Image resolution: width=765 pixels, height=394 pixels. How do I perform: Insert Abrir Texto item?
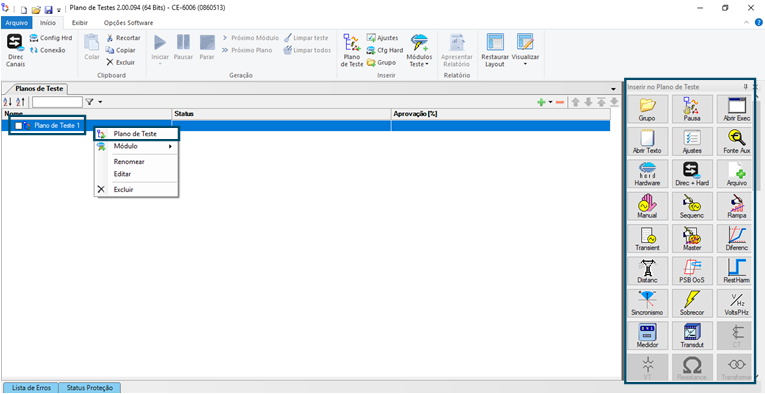646,141
